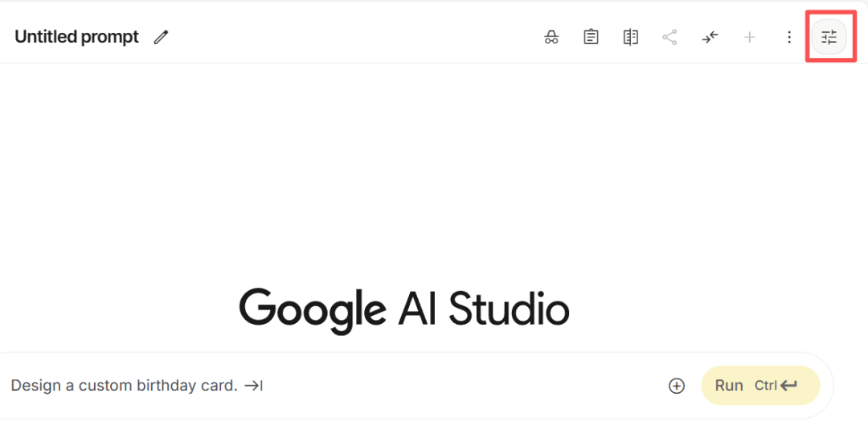Click the tab-arrow icon after the suggestion

pos(254,386)
